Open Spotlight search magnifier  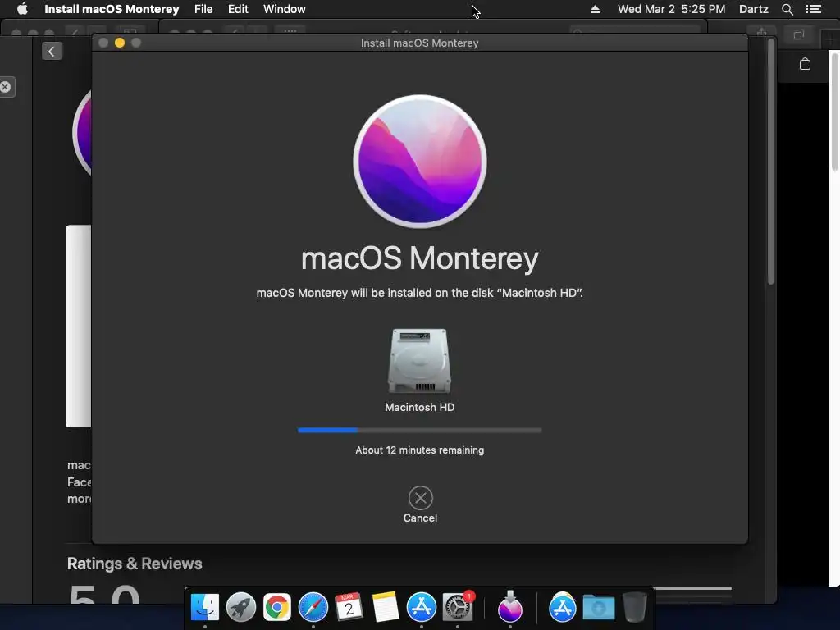coord(787,9)
